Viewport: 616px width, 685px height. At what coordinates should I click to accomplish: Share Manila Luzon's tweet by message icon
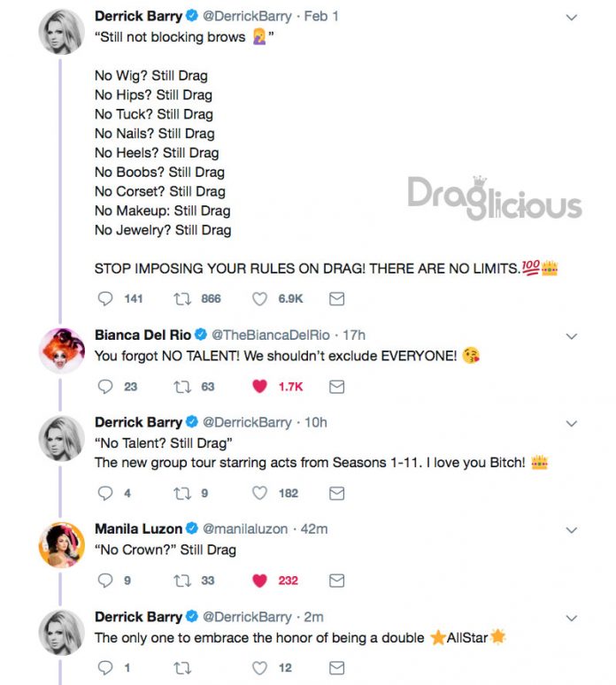(336, 581)
